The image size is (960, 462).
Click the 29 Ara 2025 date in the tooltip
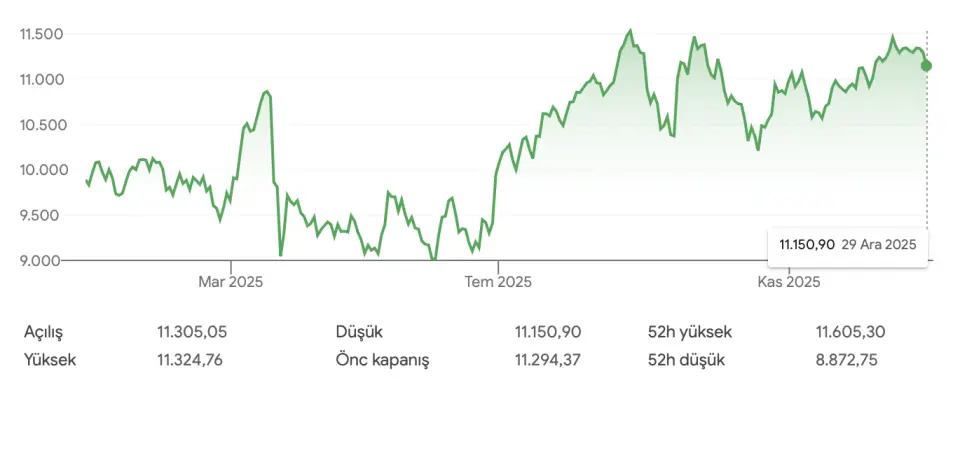[879, 245]
